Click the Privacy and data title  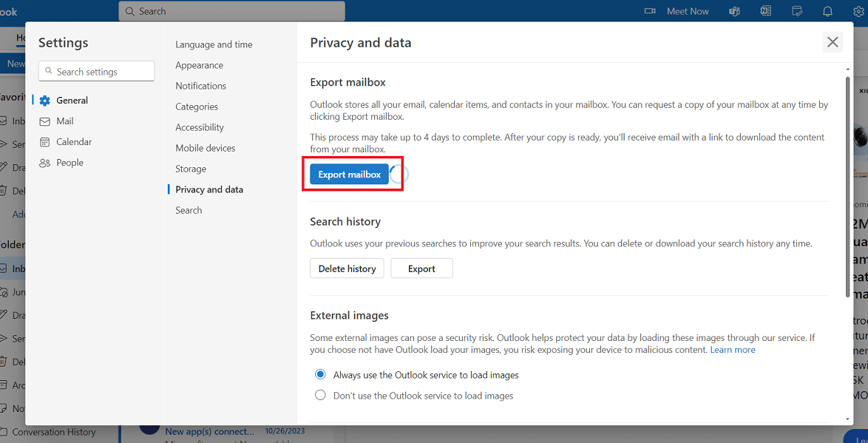tap(360, 43)
